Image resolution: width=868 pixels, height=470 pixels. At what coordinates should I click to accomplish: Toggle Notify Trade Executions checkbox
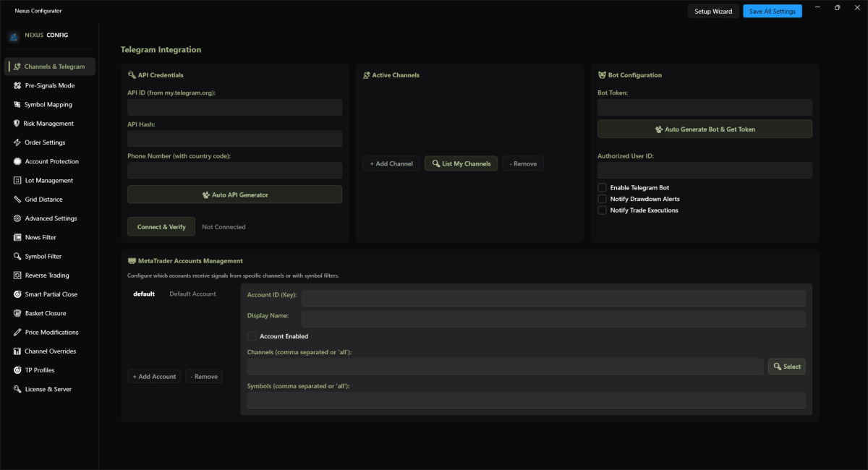[602, 210]
